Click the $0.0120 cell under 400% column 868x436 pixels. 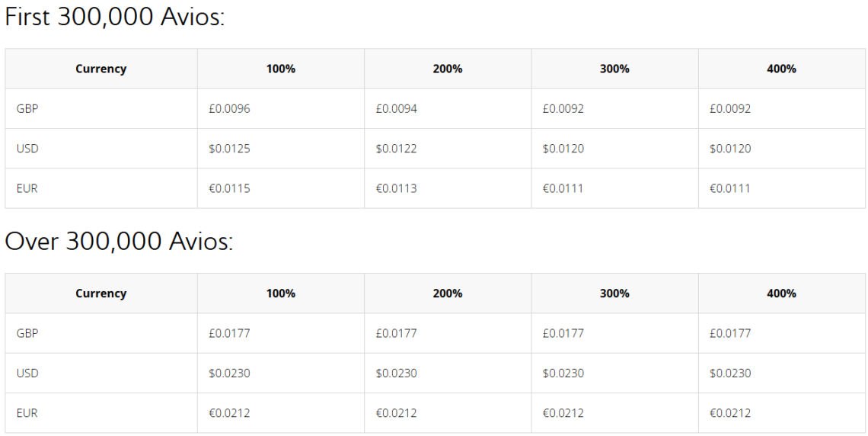coord(730,149)
